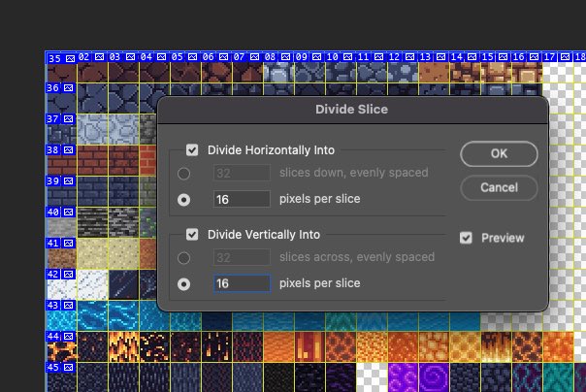Click slice 12 image badge icon
Screen dimensions: 586x392
pos(409,57)
